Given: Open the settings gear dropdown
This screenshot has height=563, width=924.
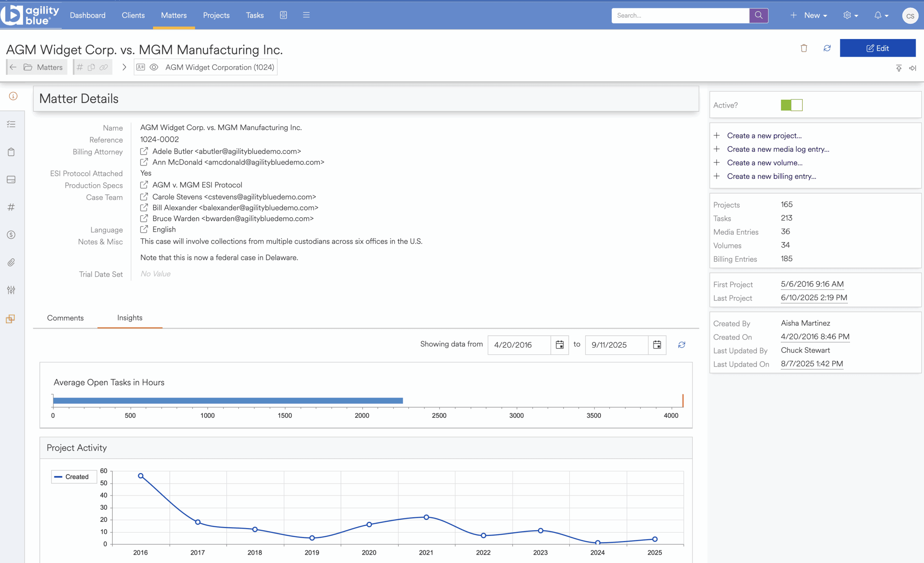Looking at the screenshot, I should tap(850, 16).
